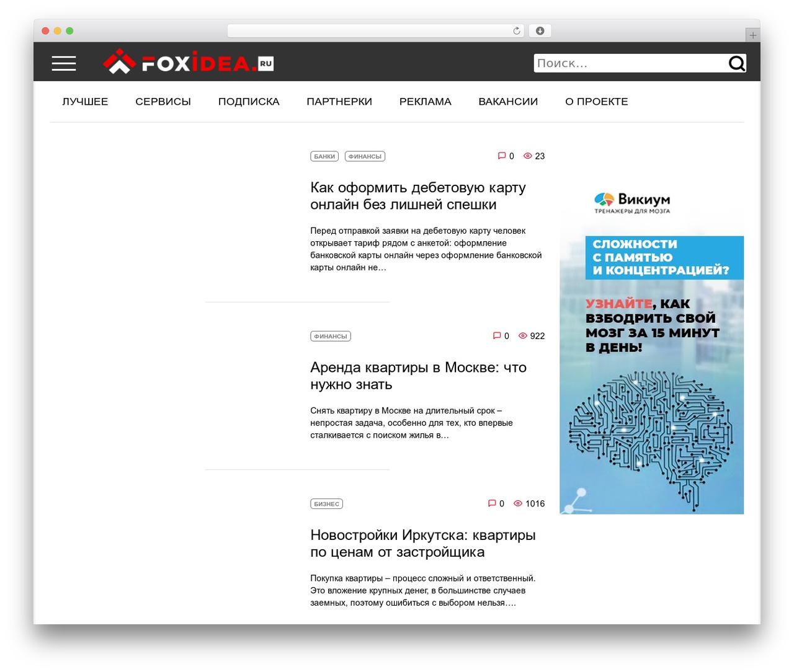Open the hamburger menu
794x672 pixels.
(64, 63)
